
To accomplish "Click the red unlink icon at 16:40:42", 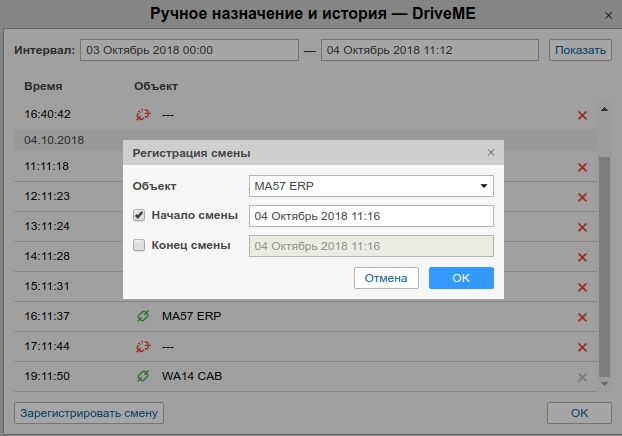I will [142, 115].
